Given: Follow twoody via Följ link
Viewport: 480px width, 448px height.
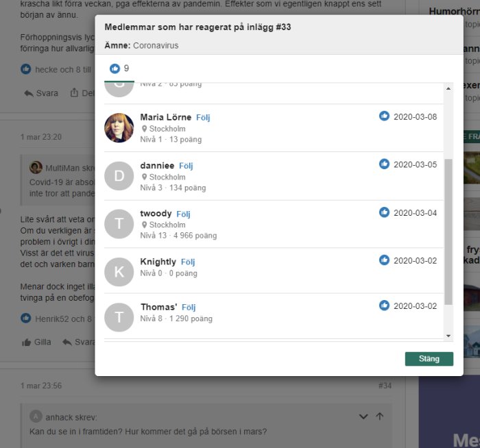Looking at the screenshot, I should tap(183, 214).
